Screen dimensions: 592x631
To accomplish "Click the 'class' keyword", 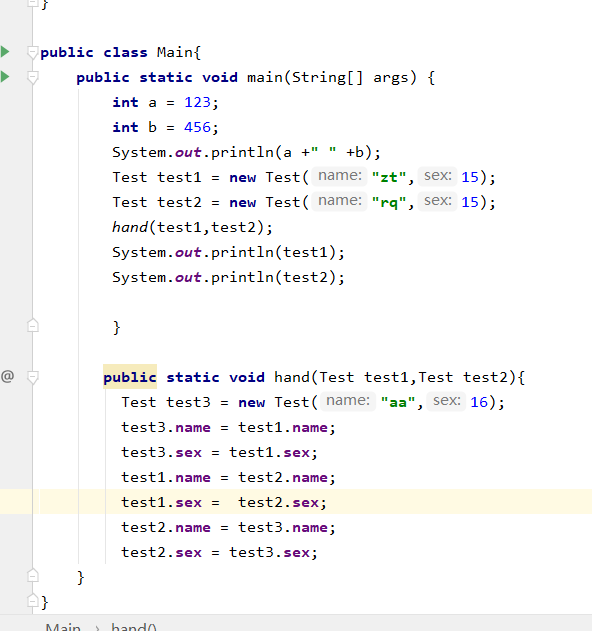I will click(x=126, y=52).
